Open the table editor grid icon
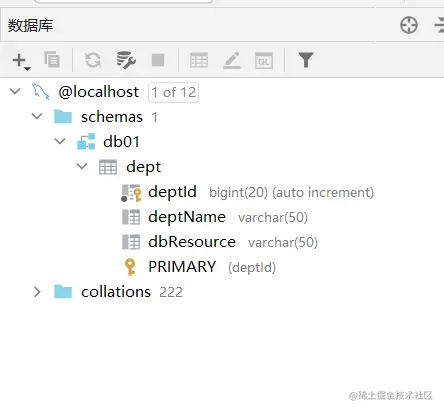444x412 pixels. coord(199,60)
